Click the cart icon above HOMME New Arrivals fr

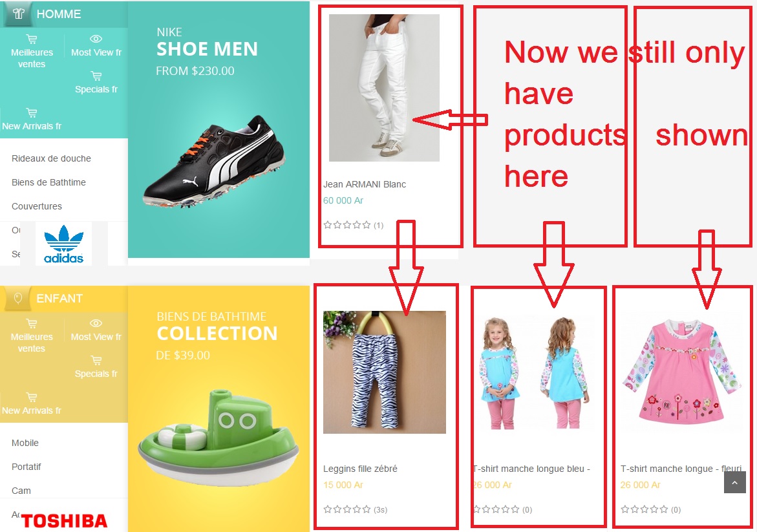pyautogui.click(x=32, y=113)
